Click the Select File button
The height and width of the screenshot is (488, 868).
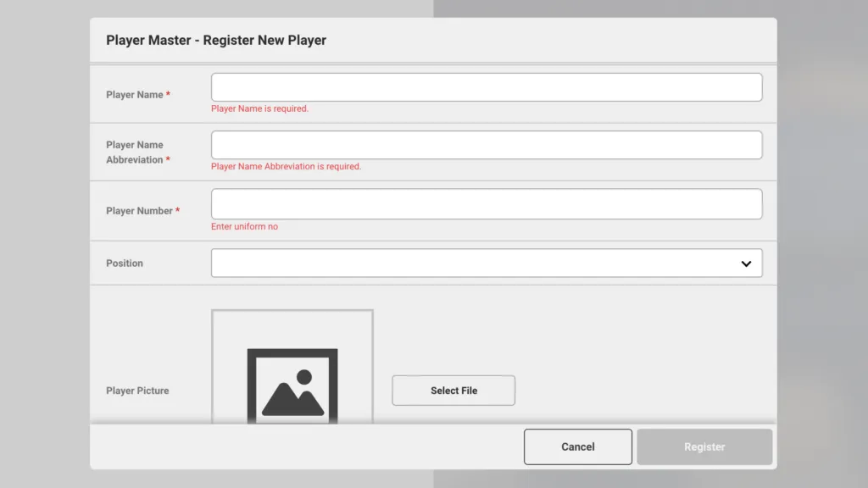pyautogui.click(x=453, y=391)
